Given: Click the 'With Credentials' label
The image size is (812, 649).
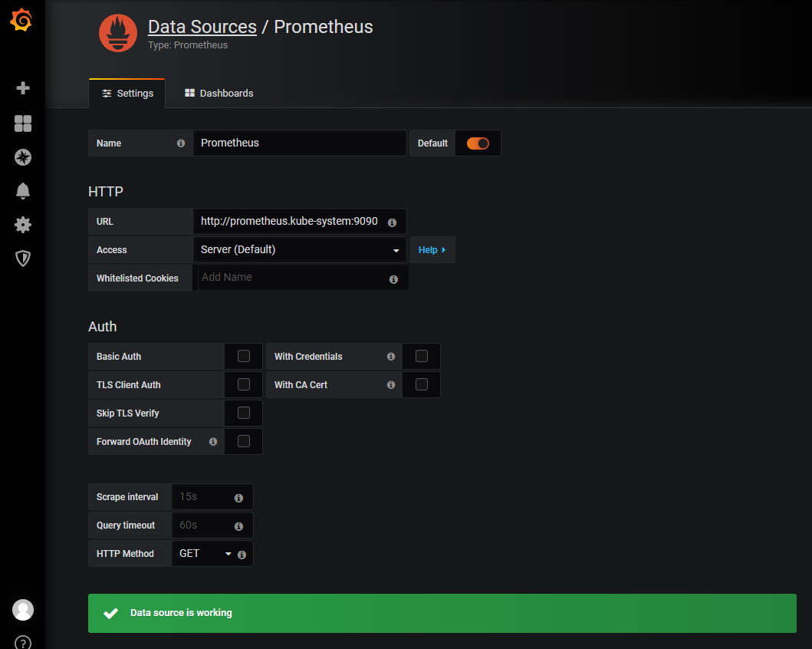Looking at the screenshot, I should (308, 357).
